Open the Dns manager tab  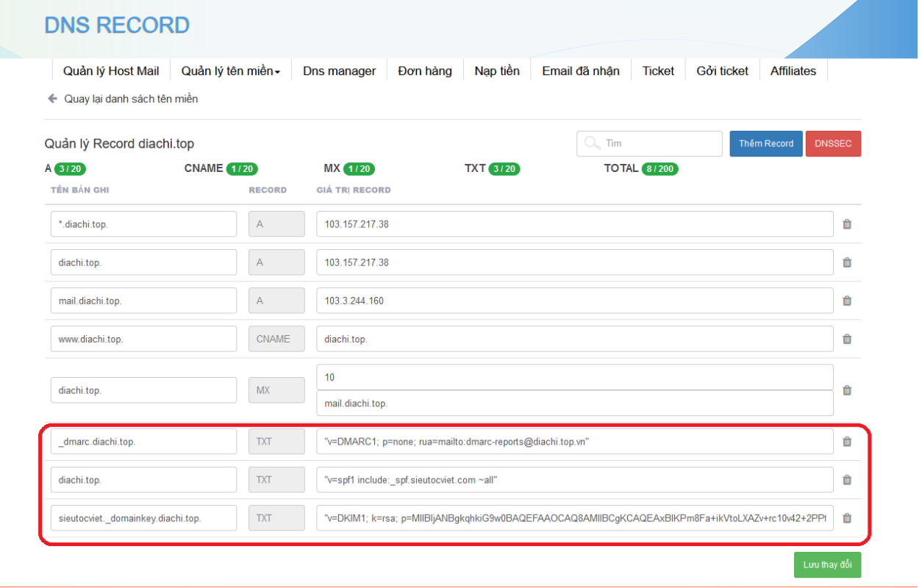tap(339, 71)
